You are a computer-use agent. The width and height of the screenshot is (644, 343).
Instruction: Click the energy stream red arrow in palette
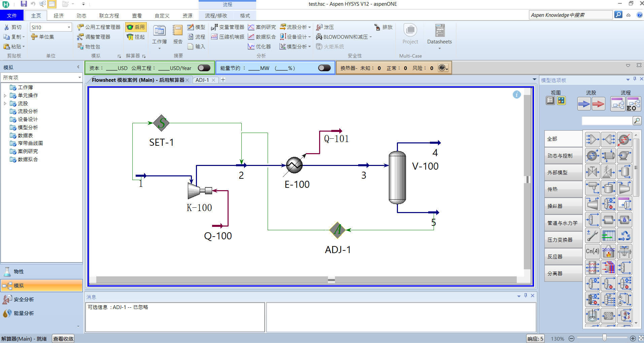(598, 104)
